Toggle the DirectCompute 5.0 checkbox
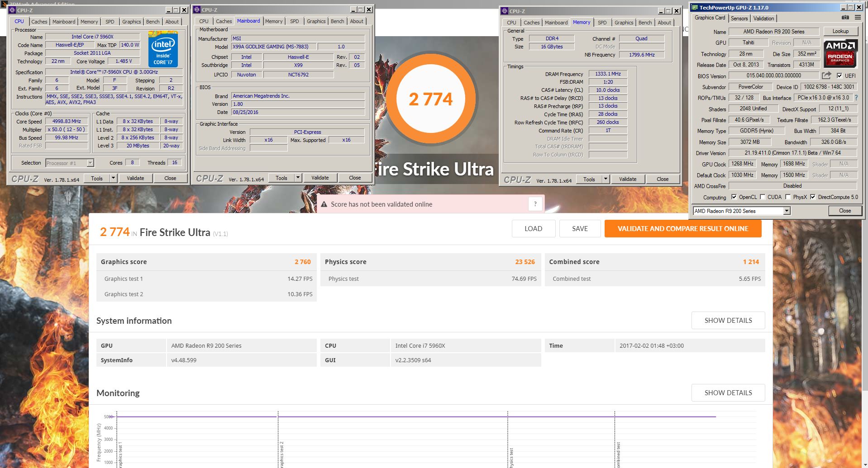This screenshot has width=868, height=468. pos(813,197)
